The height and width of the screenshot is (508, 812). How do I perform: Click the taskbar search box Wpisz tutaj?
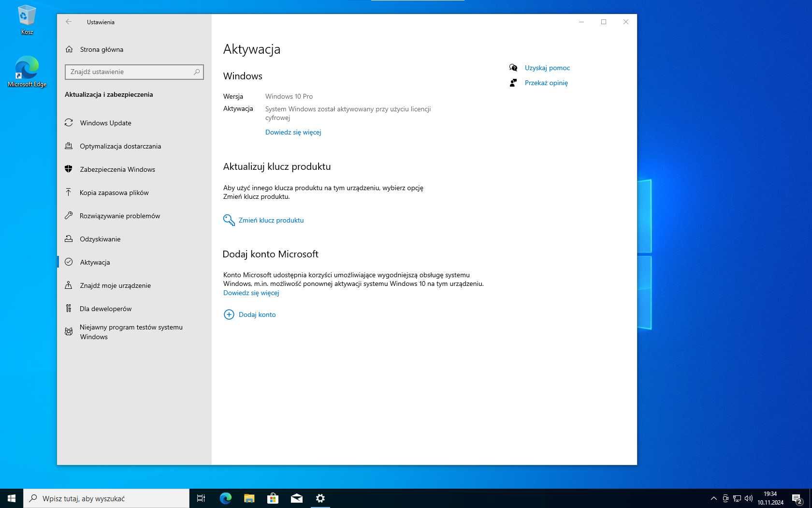point(106,498)
